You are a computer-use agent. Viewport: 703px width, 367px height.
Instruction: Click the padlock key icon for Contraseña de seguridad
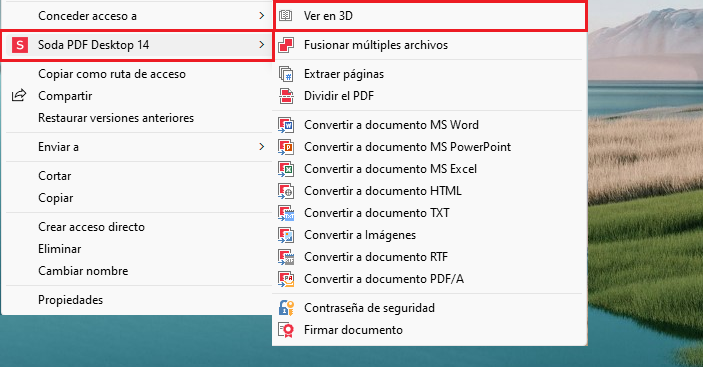[286, 308]
